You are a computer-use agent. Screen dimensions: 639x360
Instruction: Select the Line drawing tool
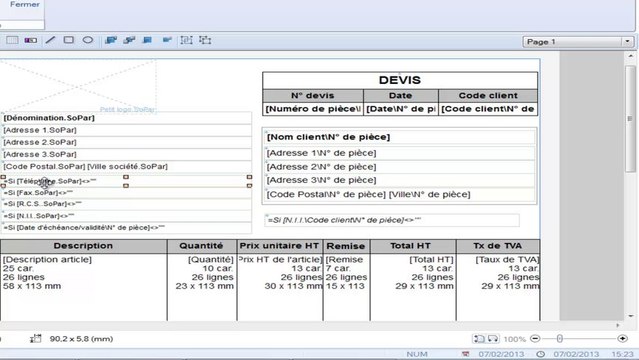tap(50, 40)
